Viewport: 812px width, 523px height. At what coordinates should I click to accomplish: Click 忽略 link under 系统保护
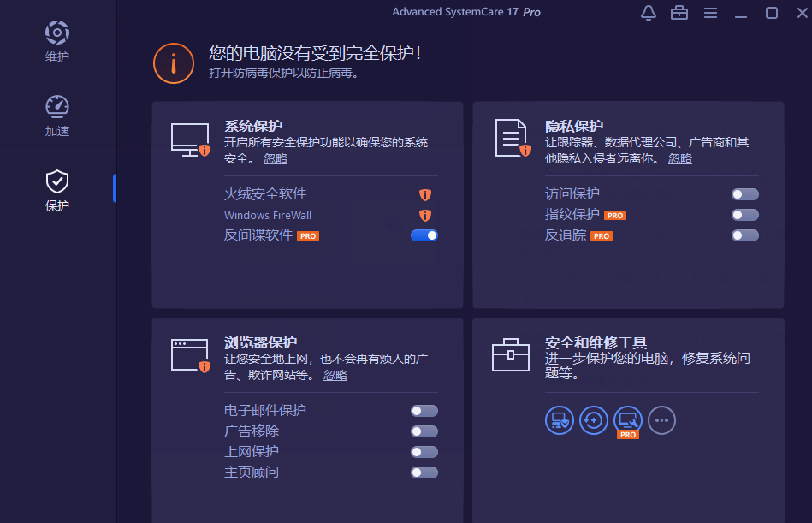click(x=276, y=159)
